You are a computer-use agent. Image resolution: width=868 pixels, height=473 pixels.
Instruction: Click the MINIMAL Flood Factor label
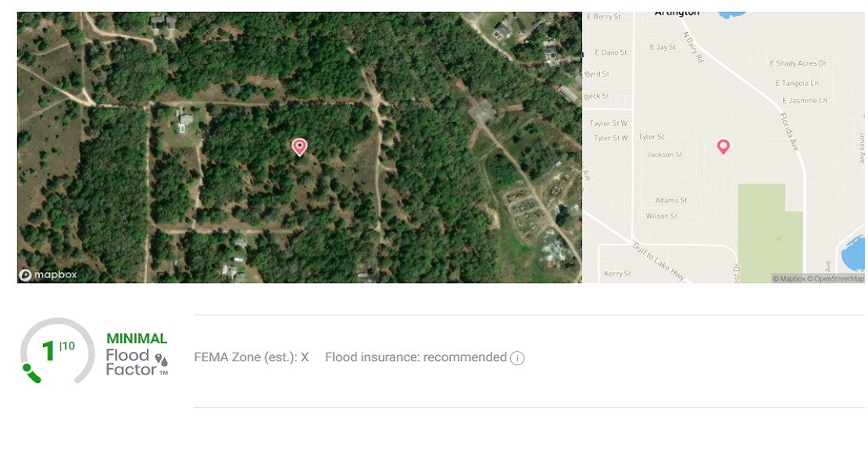[136, 339]
